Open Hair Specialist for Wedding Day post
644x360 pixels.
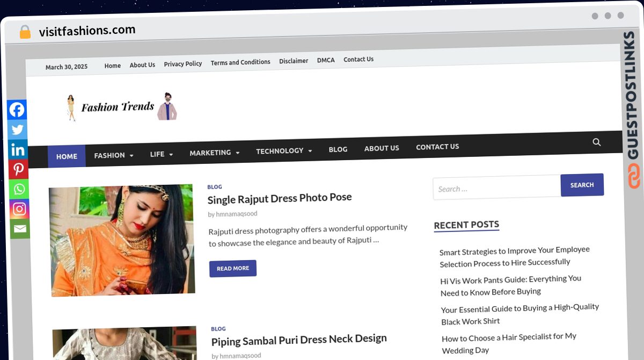click(x=509, y=343)
